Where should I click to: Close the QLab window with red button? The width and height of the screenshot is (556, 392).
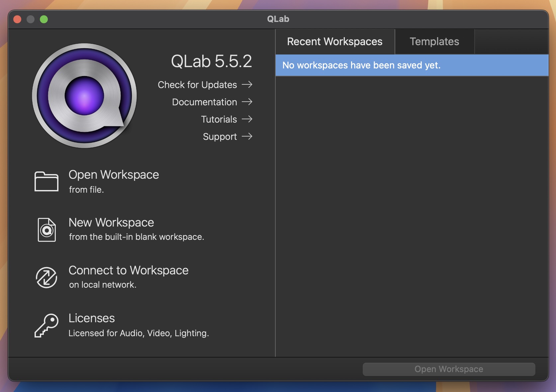pos(17,19)
